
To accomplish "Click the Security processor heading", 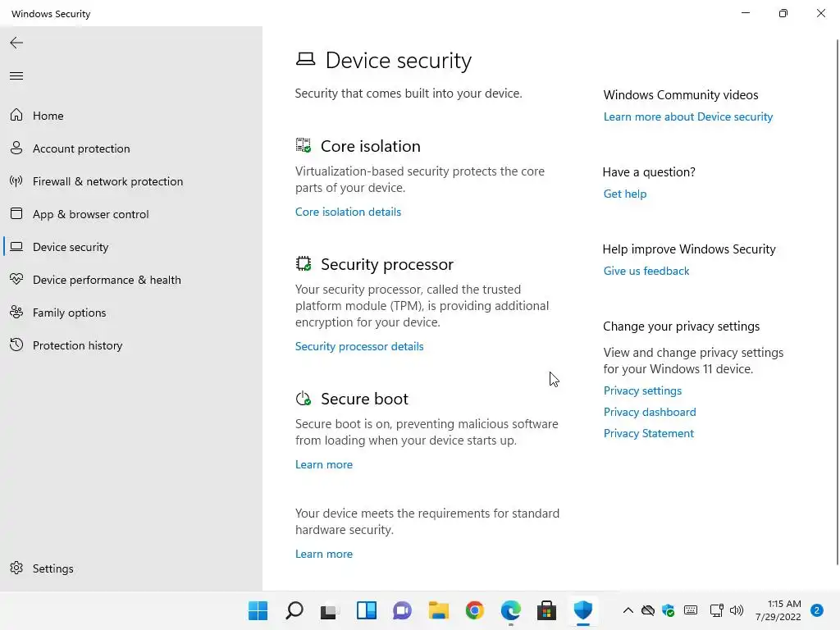I will (x=387, y=264).
